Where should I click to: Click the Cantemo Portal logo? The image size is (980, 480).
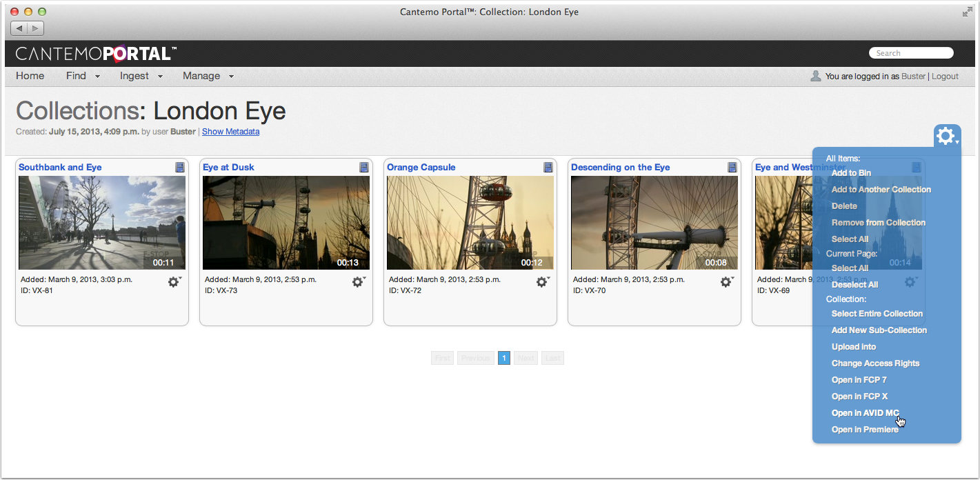[96, 53]
